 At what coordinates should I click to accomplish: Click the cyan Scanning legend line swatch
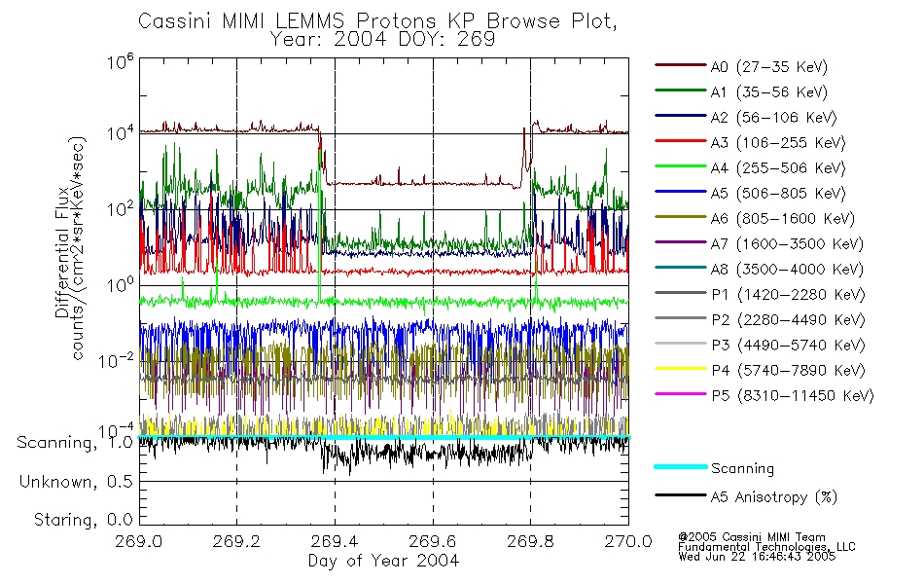click(681, 466)
